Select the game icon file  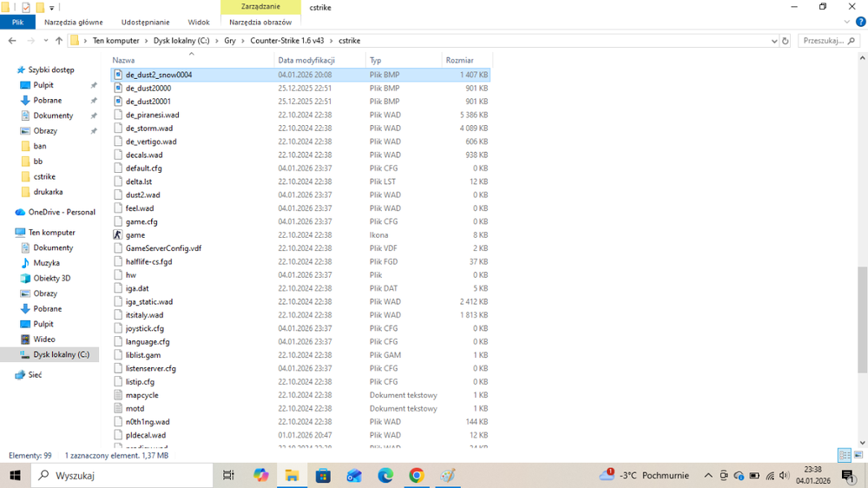(135, 234)
